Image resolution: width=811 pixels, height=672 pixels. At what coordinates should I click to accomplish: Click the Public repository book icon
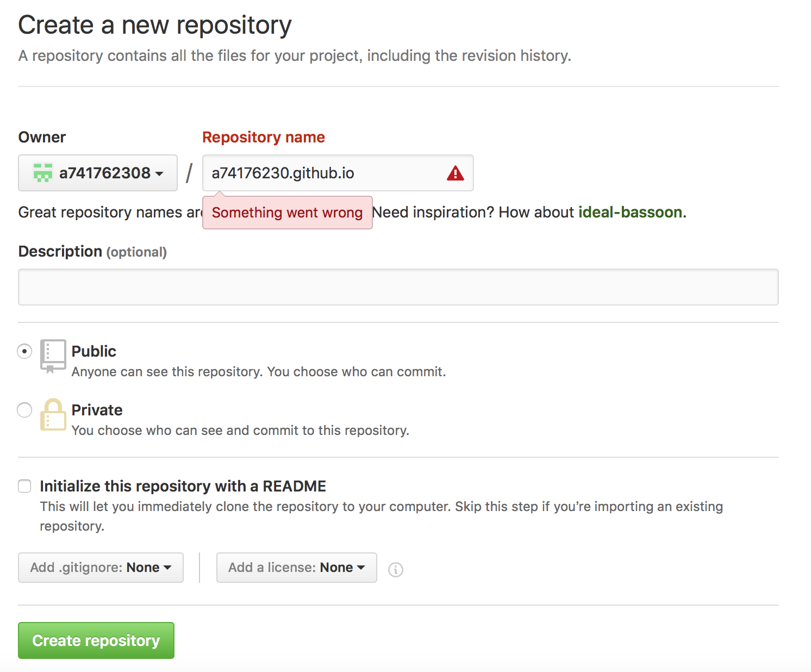click(53, 356)
